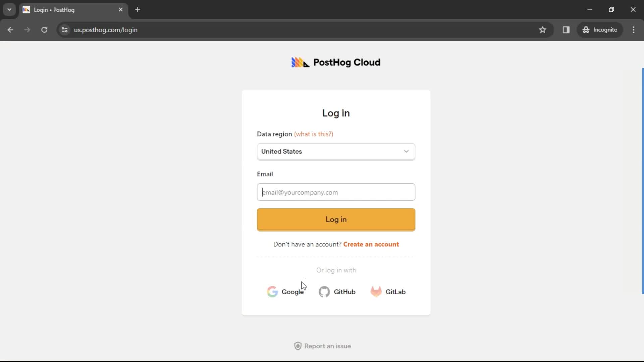Screen dimensions: 644x362
Task: Open the 'what is this?' link
Action: tap(314, 134)
